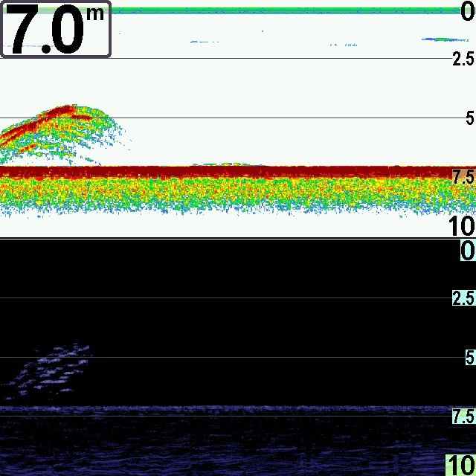This screenshot has height=476, width=476.
Task: Click the green surface clutter line at top
Action: click(283, 10)
